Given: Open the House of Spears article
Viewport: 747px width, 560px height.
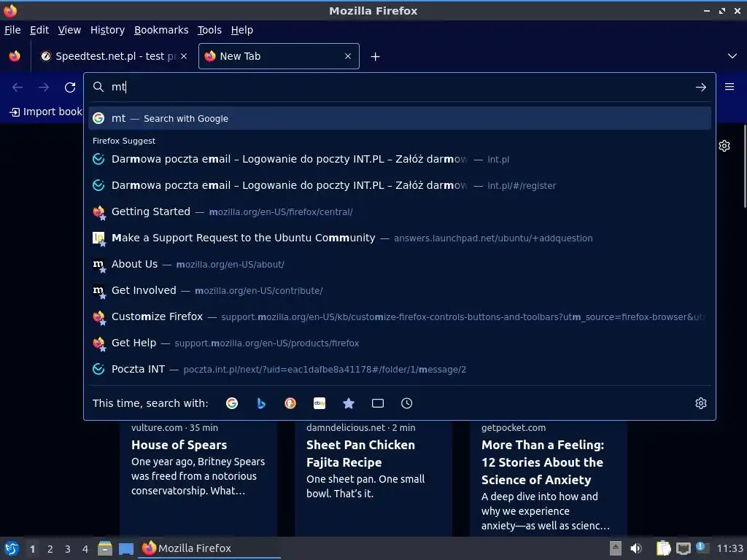Looking at the screenshot, I should [198, 478].
